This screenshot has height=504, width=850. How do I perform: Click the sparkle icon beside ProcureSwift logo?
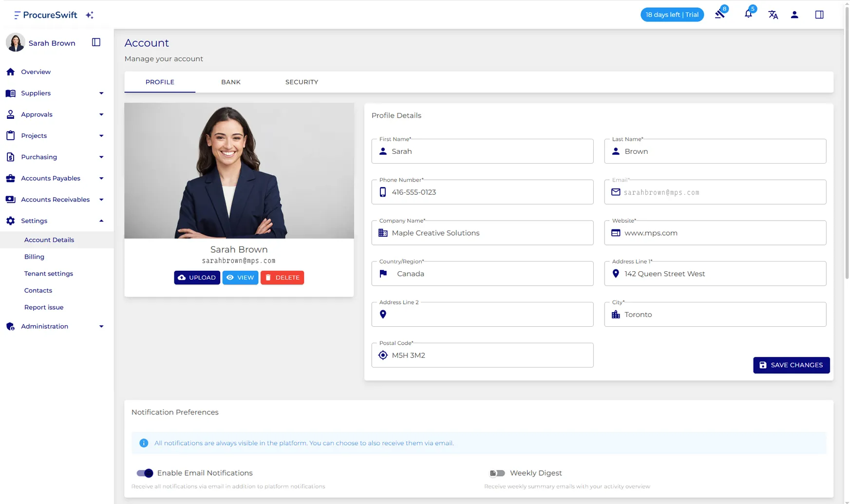pyautogui.click(x=90, y=15)
